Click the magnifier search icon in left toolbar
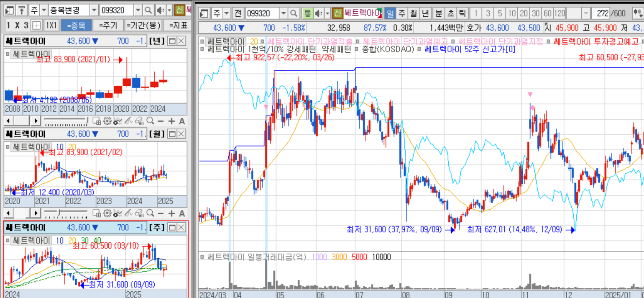The width and height of the screenshot is (644, 298). [148, 10]
